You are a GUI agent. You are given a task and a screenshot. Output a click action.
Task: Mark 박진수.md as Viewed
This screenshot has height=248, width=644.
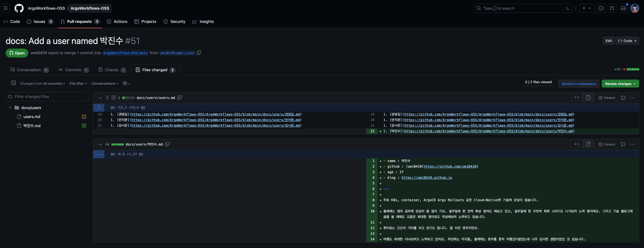point(607,144)
